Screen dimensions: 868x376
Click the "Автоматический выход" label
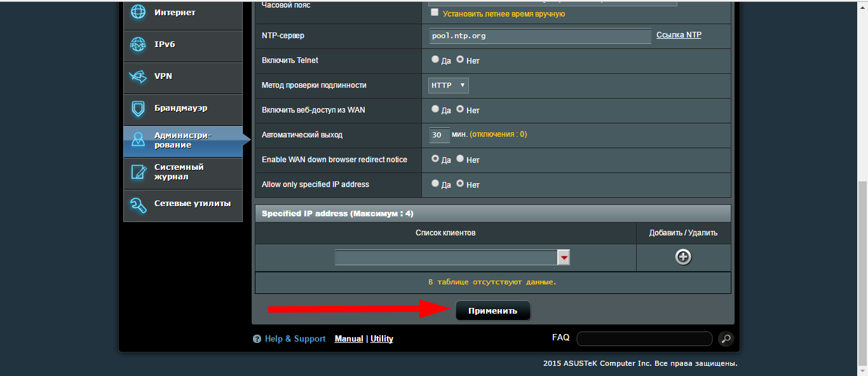[x=302, y=135]
